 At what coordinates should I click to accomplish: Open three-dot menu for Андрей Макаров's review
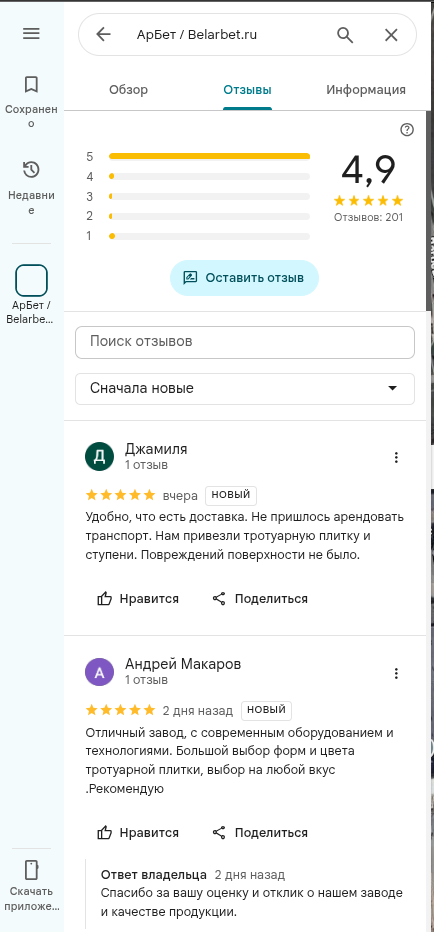coord(397,673)
